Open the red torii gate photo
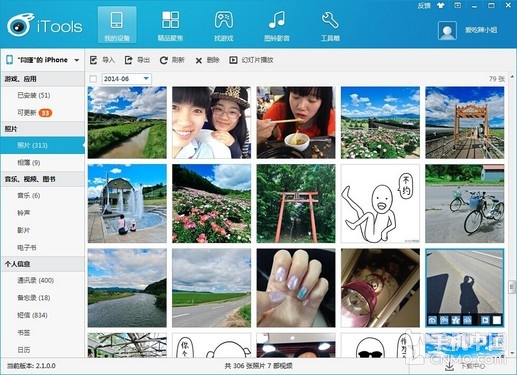The width and height of the screenshot is (517, 375). 296,203
